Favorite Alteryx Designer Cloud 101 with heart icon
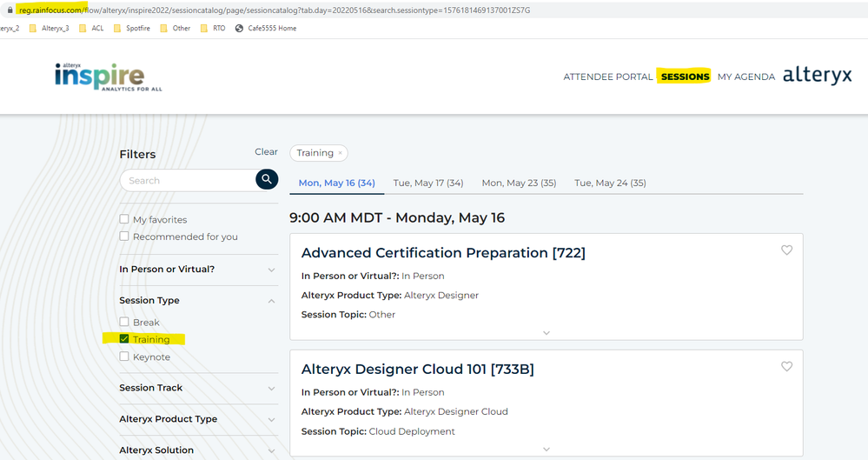The height and width of the screenshot is (460, 868). click(786, 367)
